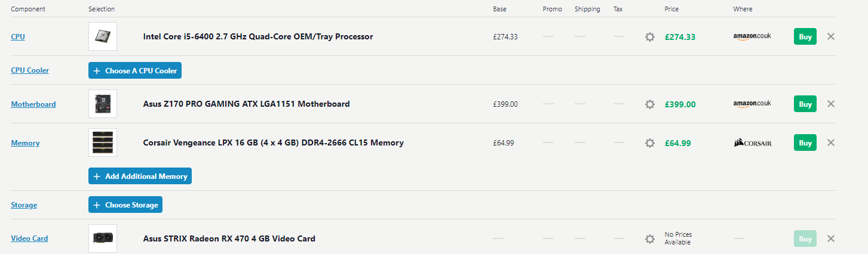Open the Video Card category link

(29, 238)
